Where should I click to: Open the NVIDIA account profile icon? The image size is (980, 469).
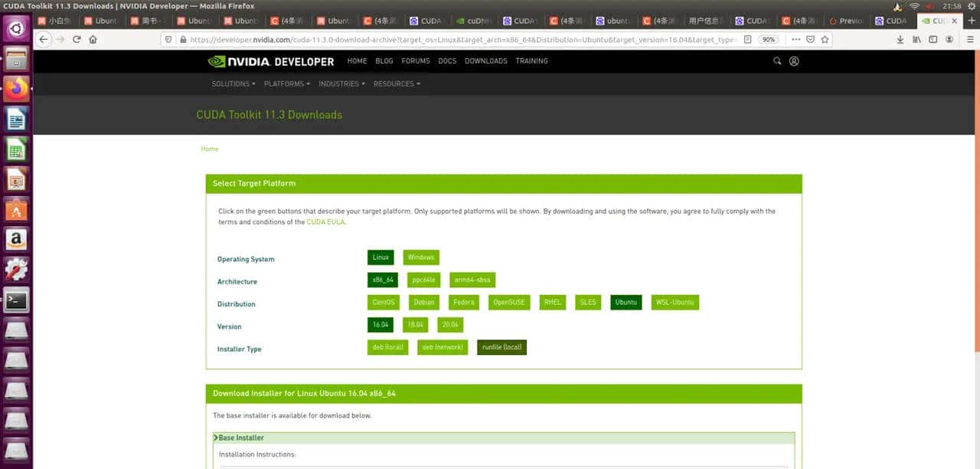(794, 61)
